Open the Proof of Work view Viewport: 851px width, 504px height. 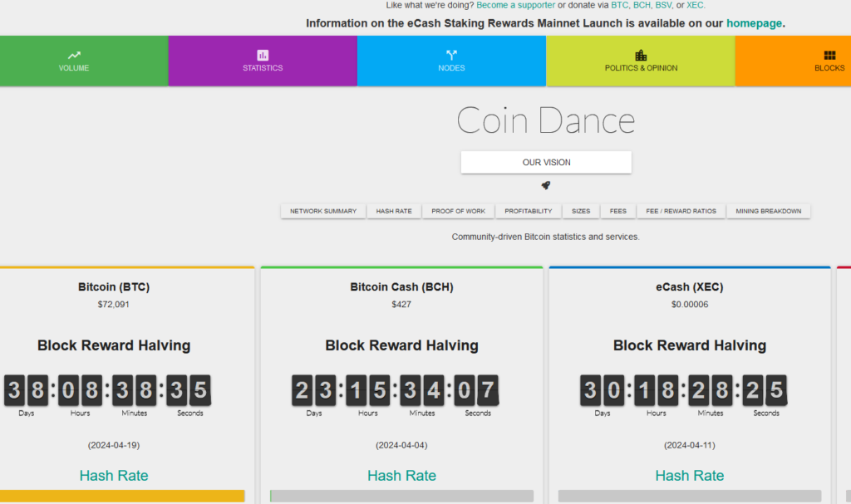(x=458, y=211)
